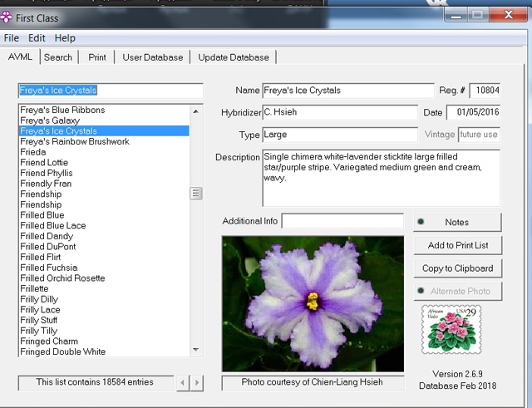Open the File menu

[11, 38]
